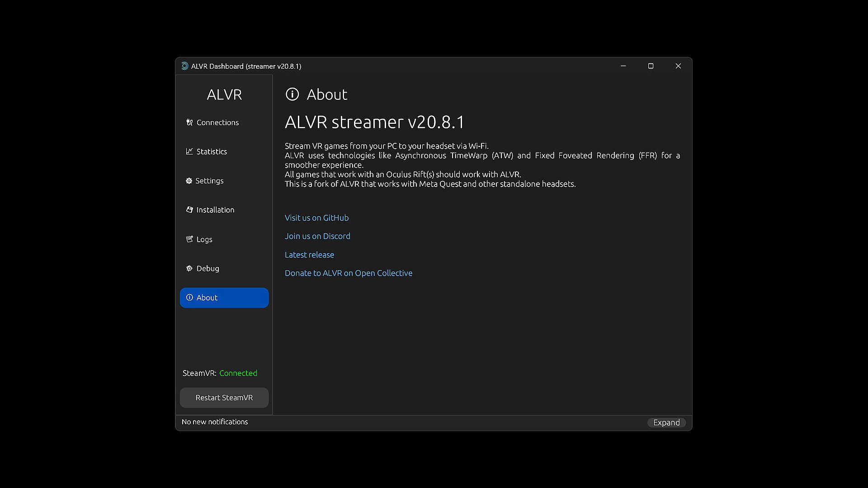Click the info icon beside About heading
Screen dimensions: 868x488
292,94
